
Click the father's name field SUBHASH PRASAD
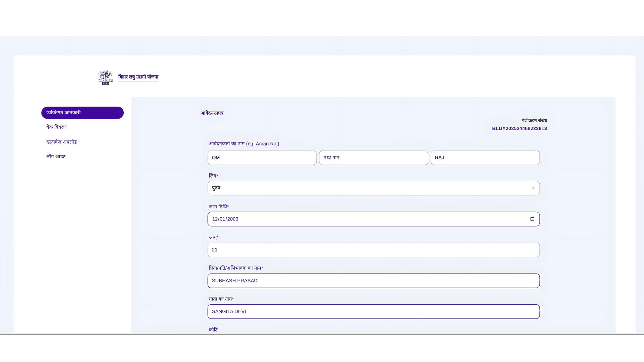(373, 281)
